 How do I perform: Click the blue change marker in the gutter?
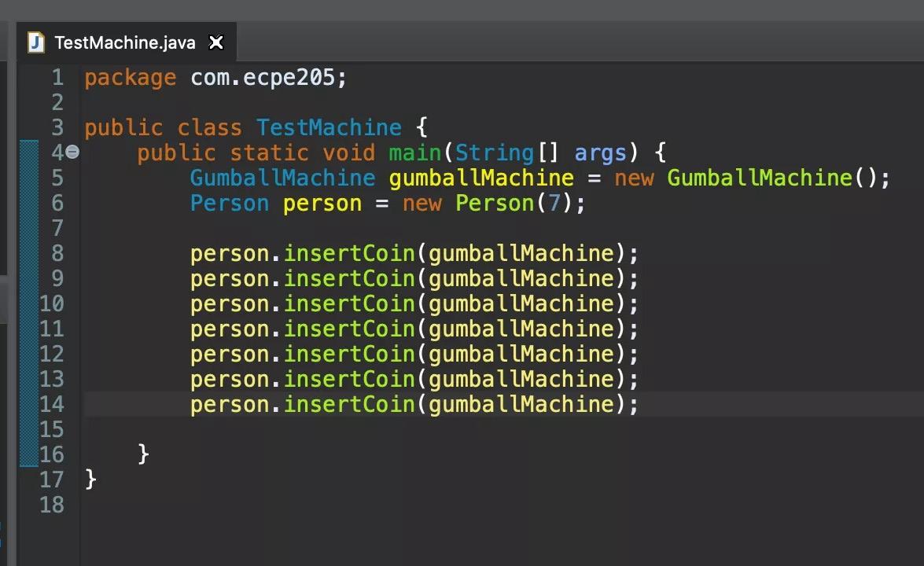click(x=29, y=299)
